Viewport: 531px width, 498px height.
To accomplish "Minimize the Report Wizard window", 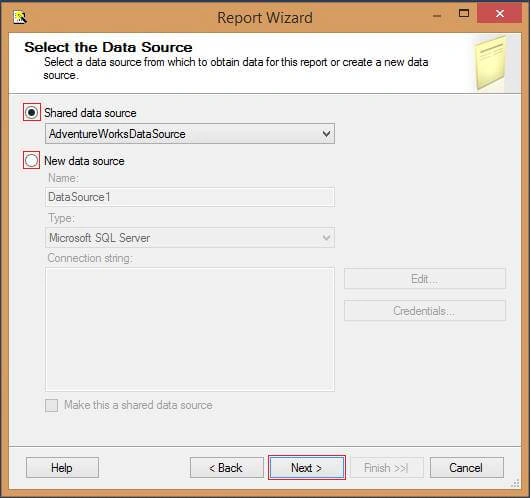I will pos(438,15).
